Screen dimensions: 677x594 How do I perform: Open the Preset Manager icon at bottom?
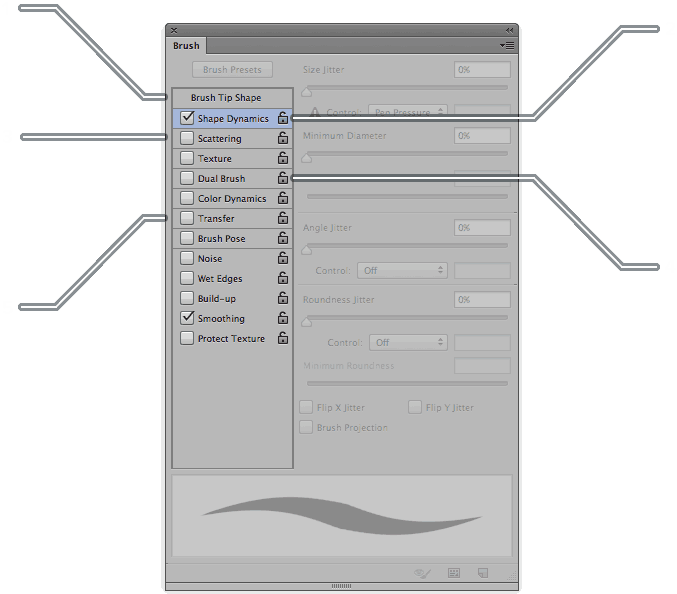coord(454,573)
